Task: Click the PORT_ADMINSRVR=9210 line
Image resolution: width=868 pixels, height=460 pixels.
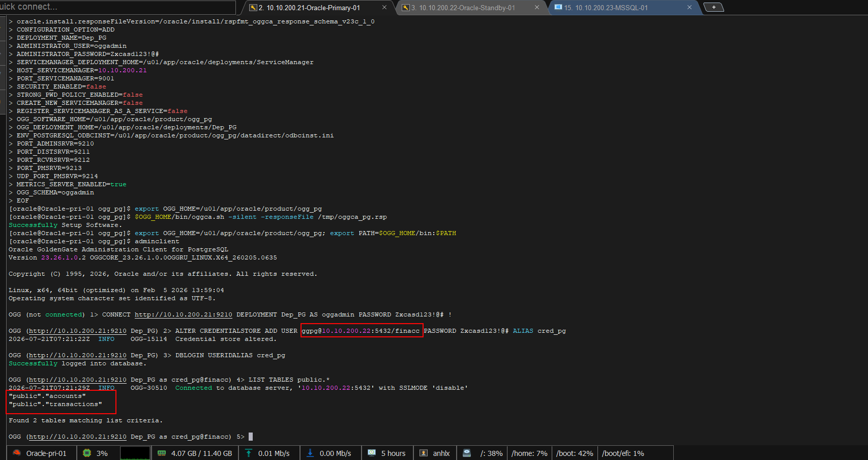Action: point(55,143)
